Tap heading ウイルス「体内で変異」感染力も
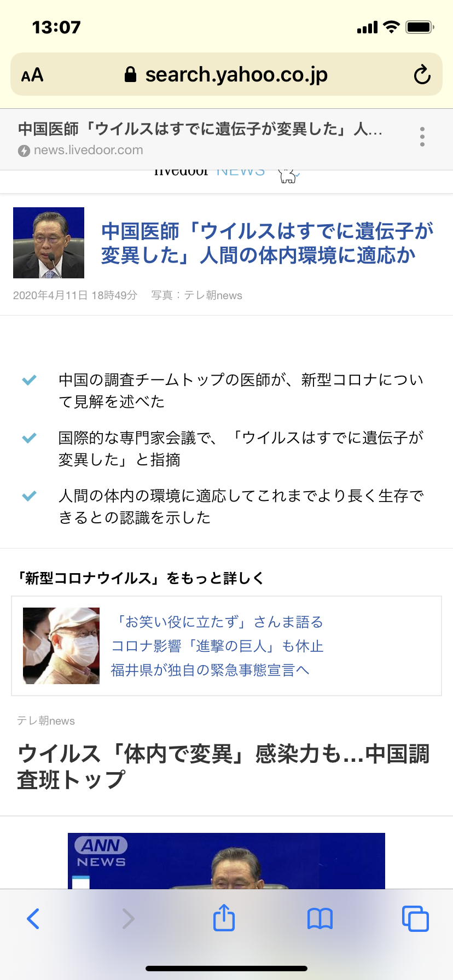 coord(223,767)
